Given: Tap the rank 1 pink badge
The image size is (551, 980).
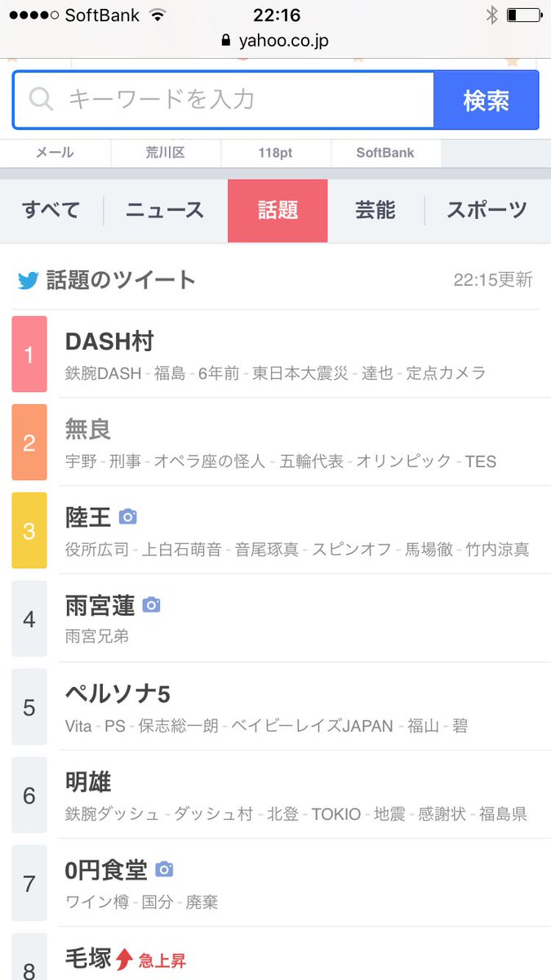Looking at the screenshot, I should pos(29,354).
